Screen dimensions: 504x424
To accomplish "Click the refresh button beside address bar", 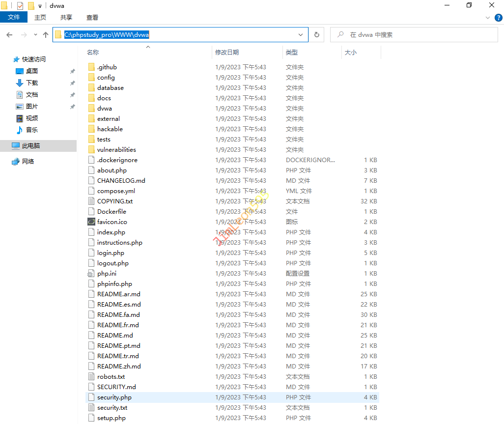I will 317,35.
